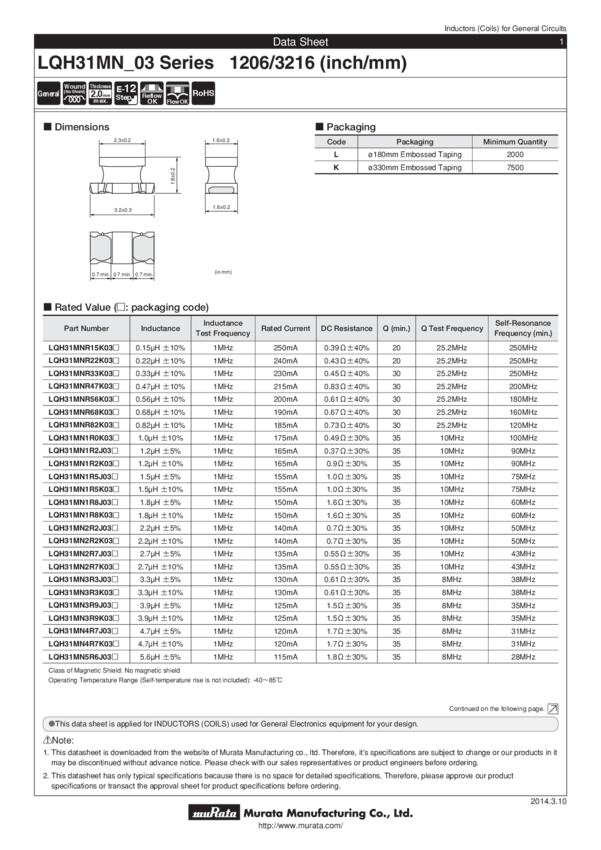This screenshot has width=601, height=850.
Task: Click the muRata logo in the footer
Action: click(212, 815)
